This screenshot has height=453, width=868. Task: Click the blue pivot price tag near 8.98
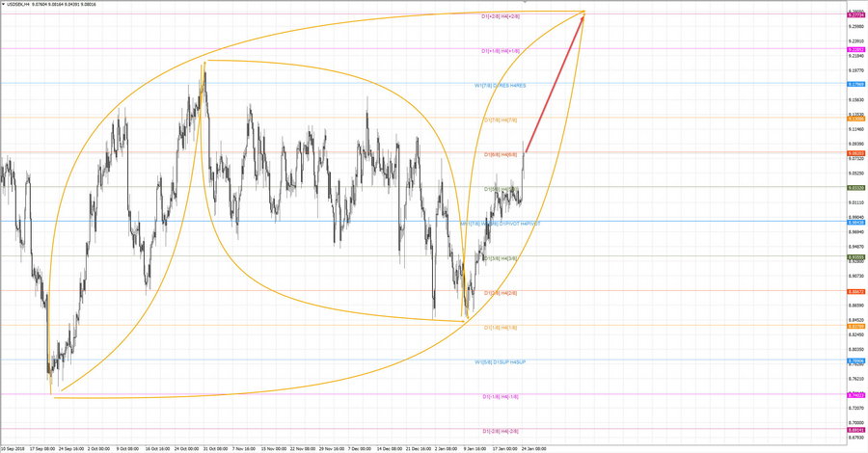(x=855, y=223)
